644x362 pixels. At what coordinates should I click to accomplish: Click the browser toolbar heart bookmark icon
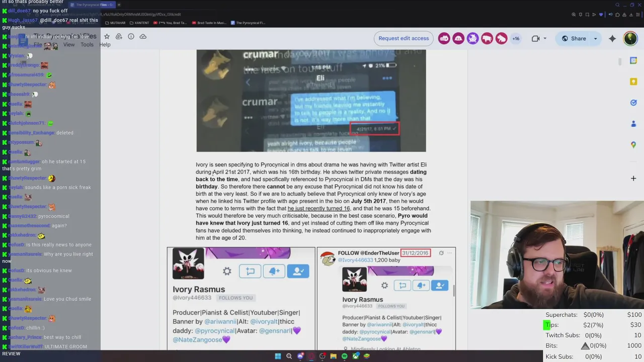[601, 15]
